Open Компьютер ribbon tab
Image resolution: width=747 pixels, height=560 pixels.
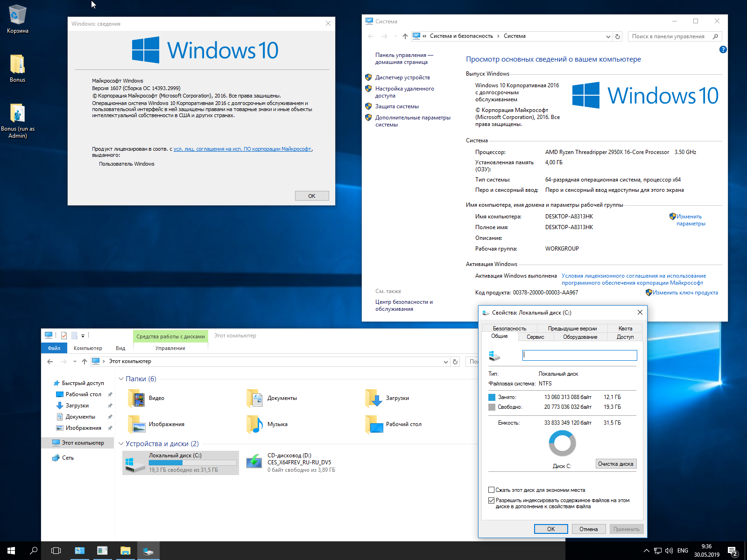[x=88, y=348]
